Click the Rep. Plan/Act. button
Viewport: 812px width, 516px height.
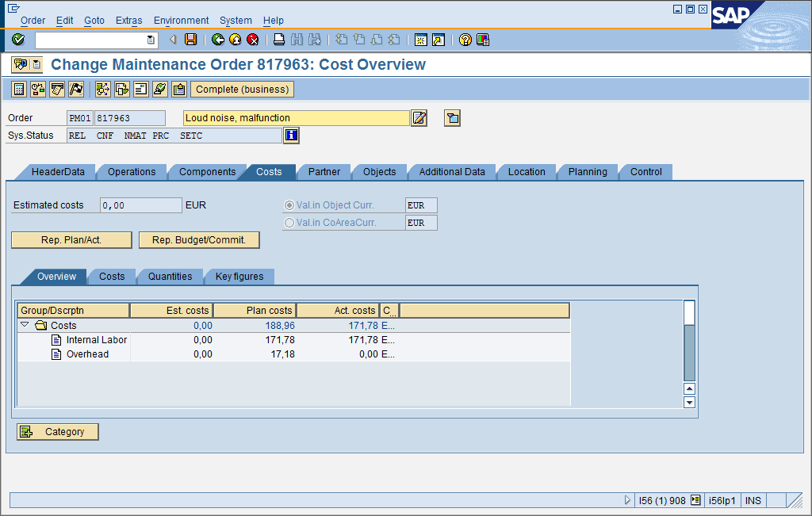point(71,240)
